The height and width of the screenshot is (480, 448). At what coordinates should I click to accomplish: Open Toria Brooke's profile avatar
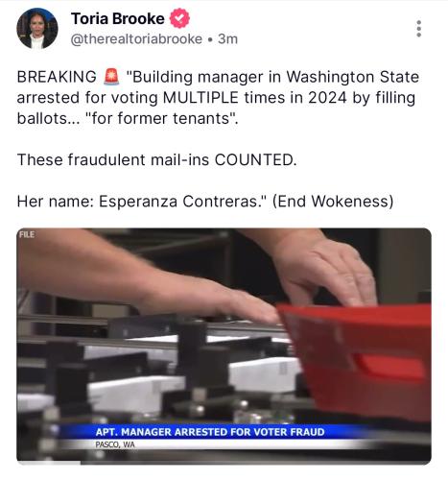tap(37, 29)
